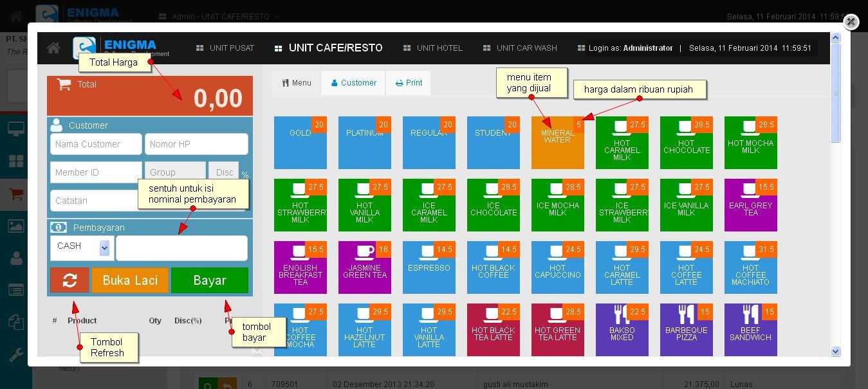
Task: Click the shopping cart sidebar icon
Action: (15, 194)
